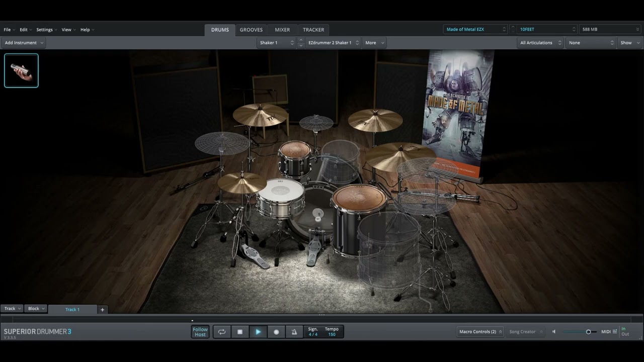Click the 4/4 time signature value

(x=313, y=334)
